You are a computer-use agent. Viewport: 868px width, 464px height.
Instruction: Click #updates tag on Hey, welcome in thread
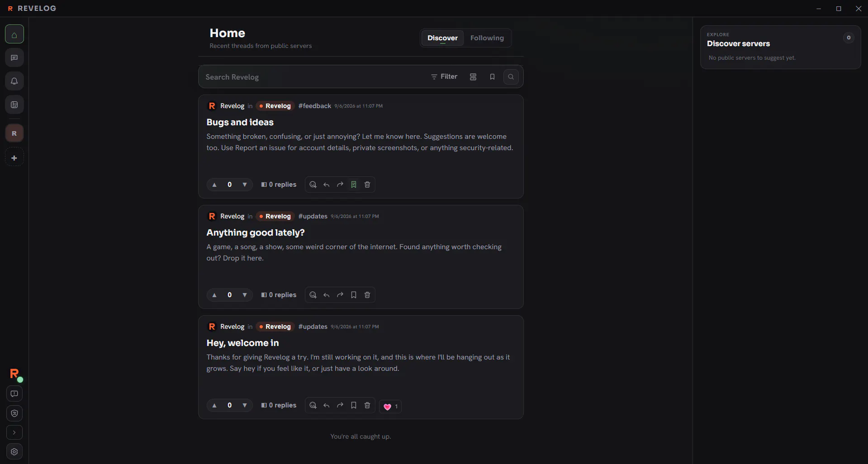[313, 327]
